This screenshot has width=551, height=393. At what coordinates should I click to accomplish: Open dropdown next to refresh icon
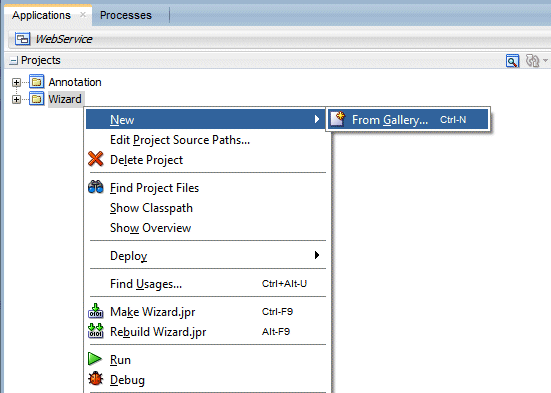[545, 60]
